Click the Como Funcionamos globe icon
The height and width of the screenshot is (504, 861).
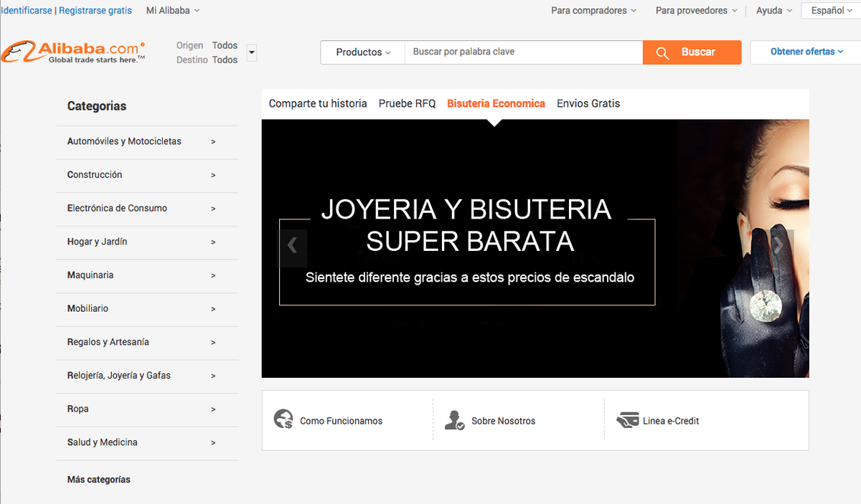click(283, 419)
